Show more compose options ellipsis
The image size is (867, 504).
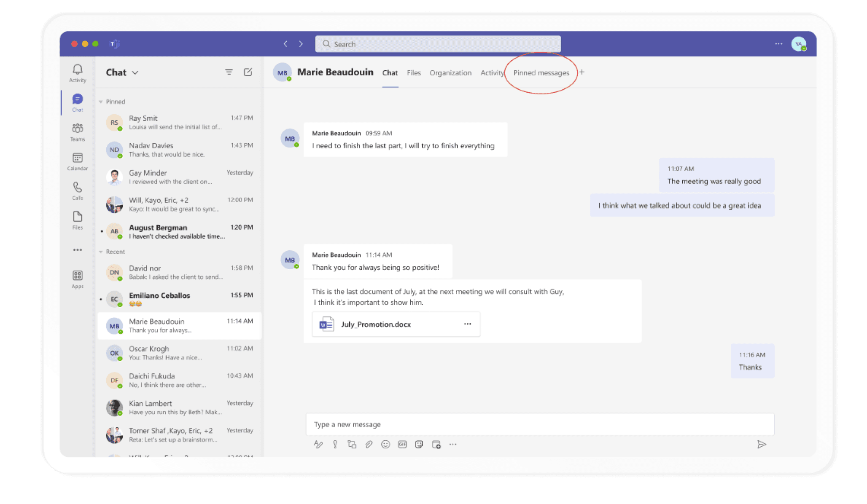pos(453,444)
